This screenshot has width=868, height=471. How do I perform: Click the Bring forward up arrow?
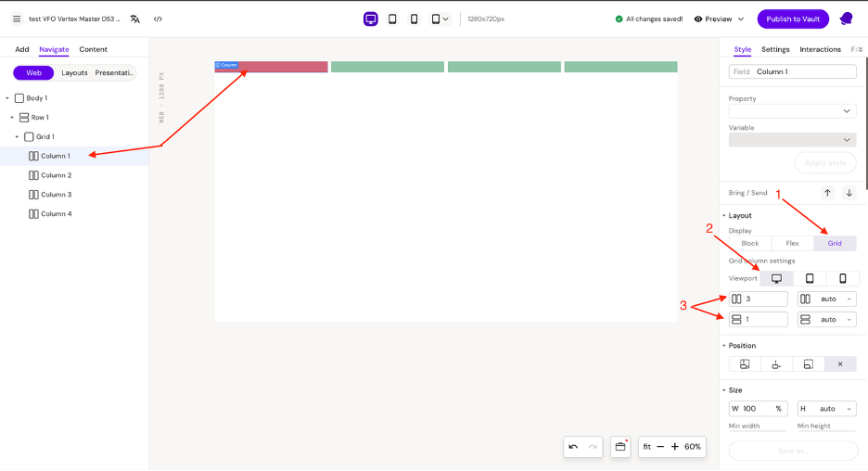point(828,193)
